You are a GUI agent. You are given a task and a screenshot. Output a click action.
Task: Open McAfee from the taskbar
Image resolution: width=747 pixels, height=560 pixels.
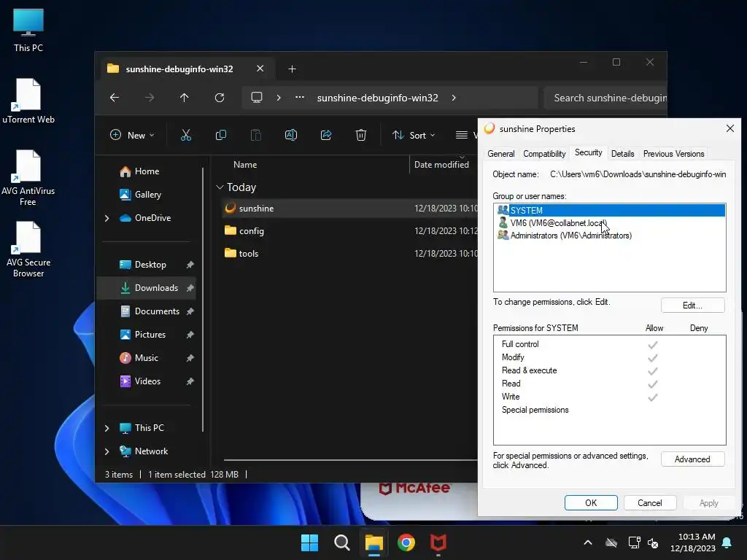click(438, 542)
